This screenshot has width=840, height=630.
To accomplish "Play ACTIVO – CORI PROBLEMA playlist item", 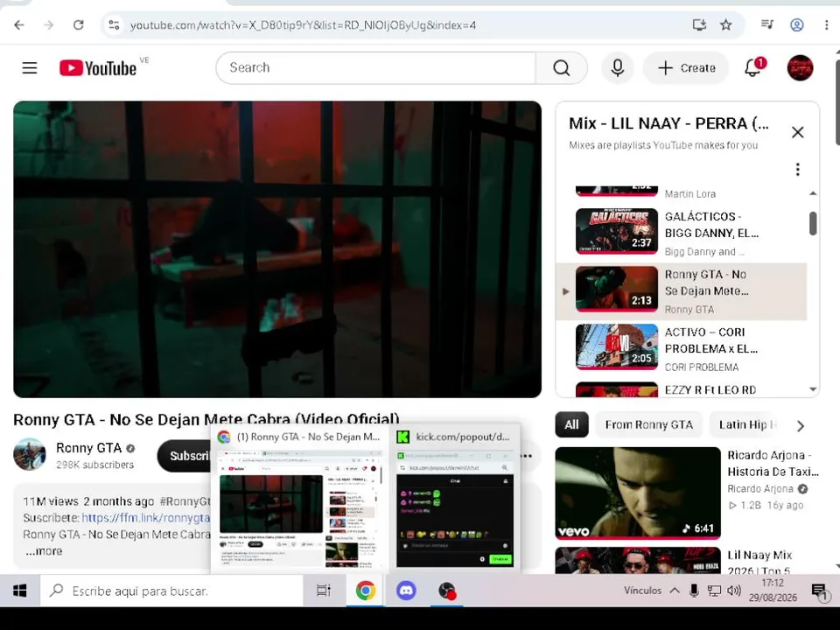I will tap(682, 349).
